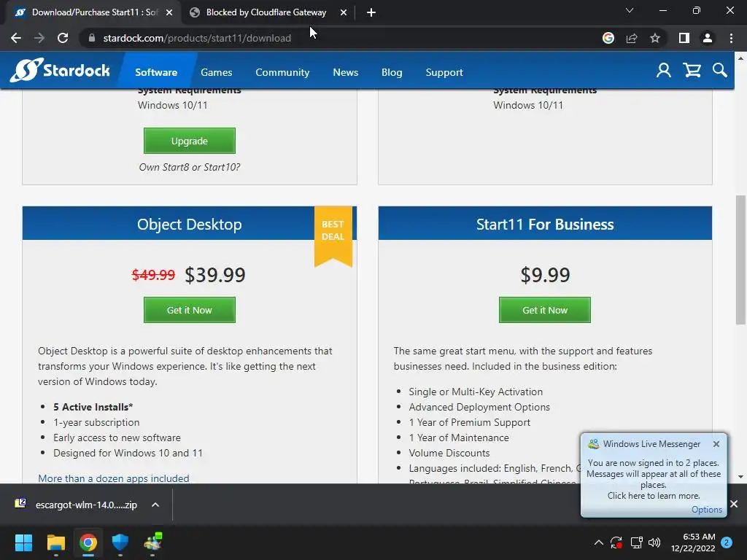747x560 pixels.
Task: Go back with browser back arrow
Action: (16, 38)
